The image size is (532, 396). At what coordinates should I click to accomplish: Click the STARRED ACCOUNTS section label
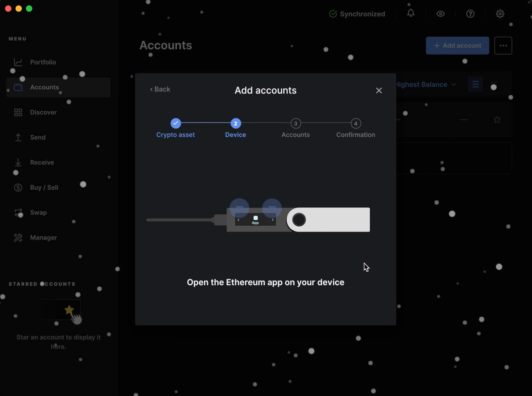(x=42, y=284)
